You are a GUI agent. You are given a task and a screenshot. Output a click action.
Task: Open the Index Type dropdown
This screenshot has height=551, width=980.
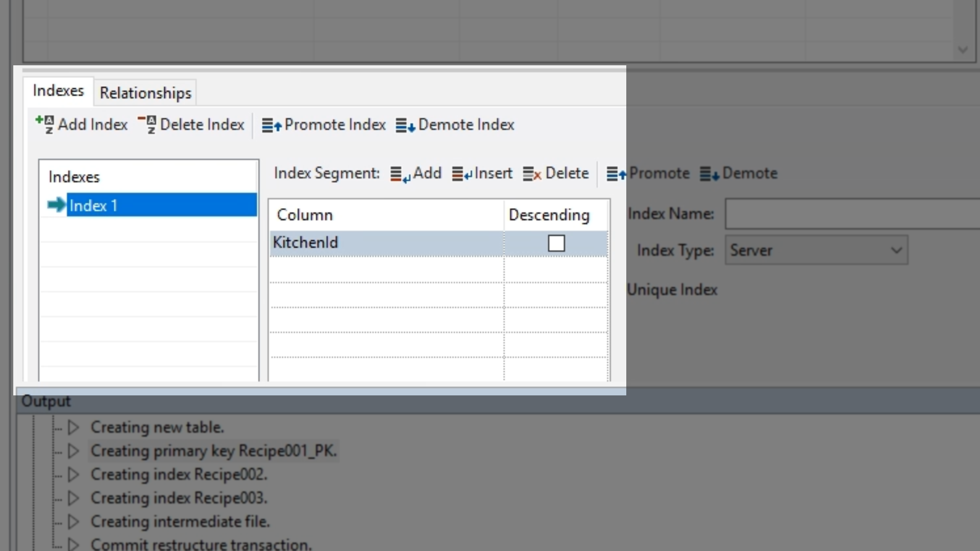point(896,251)
